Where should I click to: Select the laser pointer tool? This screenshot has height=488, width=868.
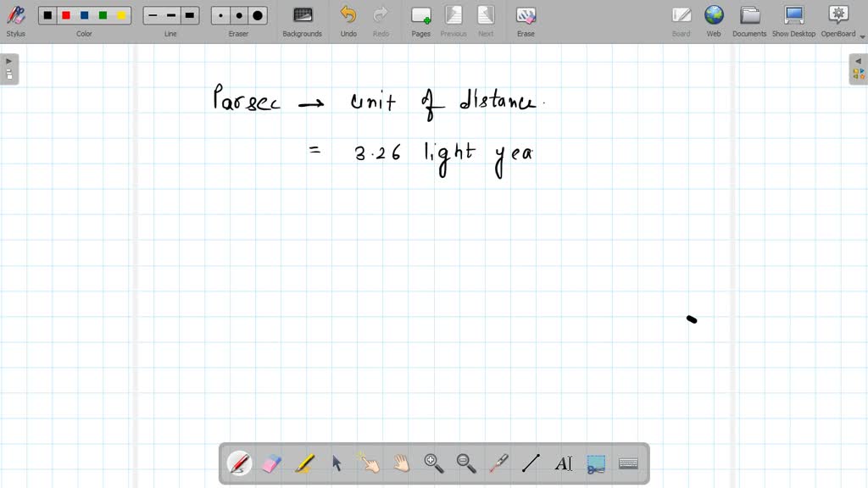[x=499, y=463]
